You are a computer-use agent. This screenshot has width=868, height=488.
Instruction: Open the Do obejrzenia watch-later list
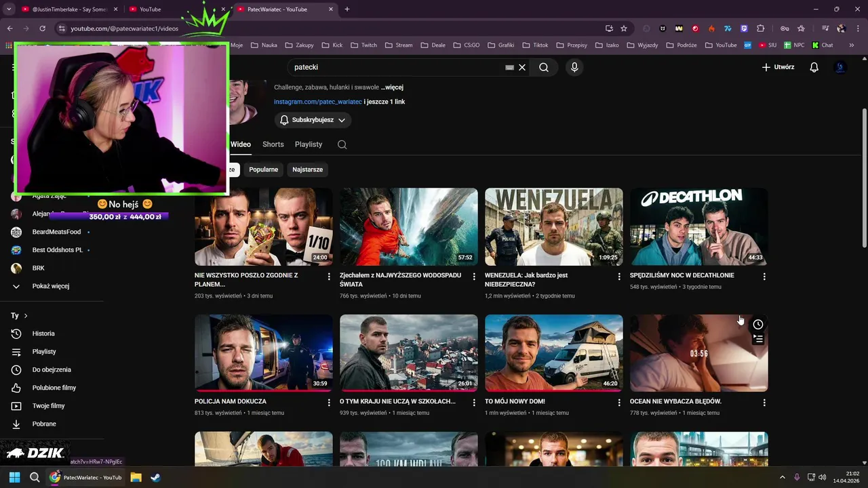pos(52,369)
